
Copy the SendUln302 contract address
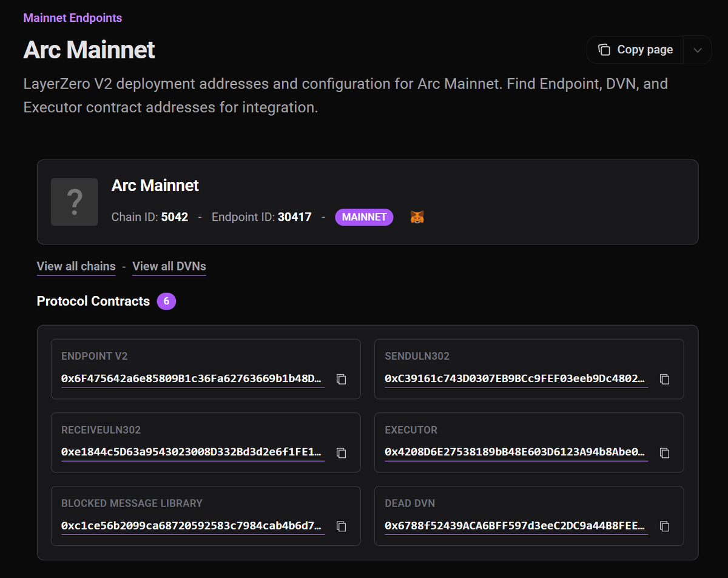coord(665,379)
